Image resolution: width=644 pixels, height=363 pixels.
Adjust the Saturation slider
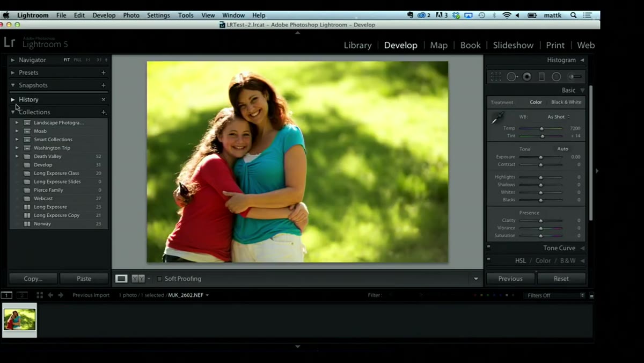click(540, 235)
